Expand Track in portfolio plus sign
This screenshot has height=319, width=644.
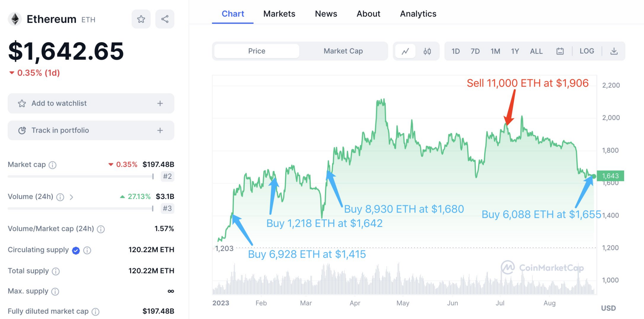coord(160,130)
